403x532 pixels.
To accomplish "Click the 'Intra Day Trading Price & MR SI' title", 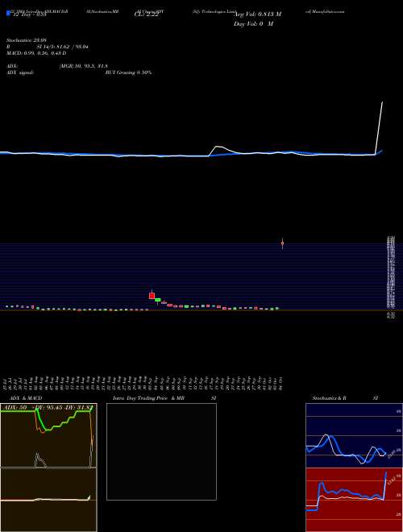I will point(164,398).
